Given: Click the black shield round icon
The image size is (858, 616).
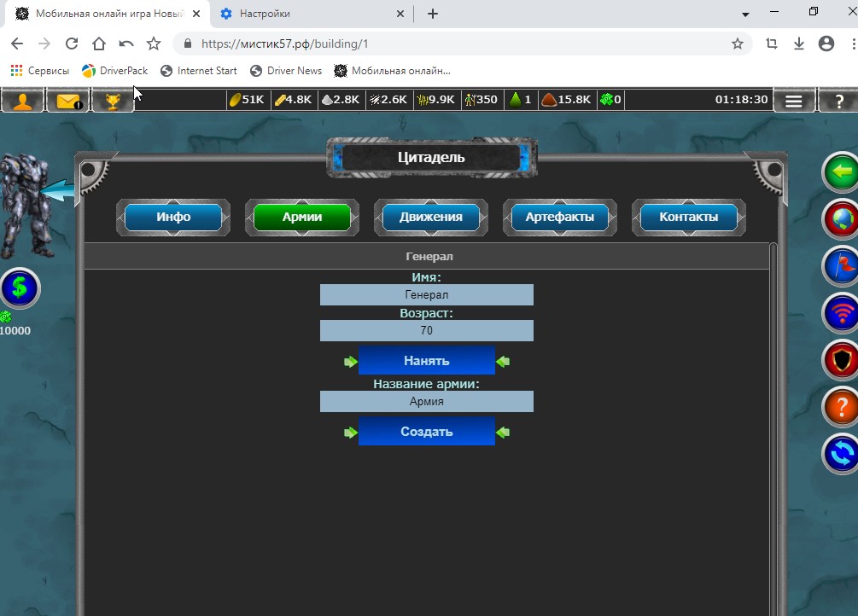Looking at the screenshot, I should pyautogui.click(x=841, y=361).
